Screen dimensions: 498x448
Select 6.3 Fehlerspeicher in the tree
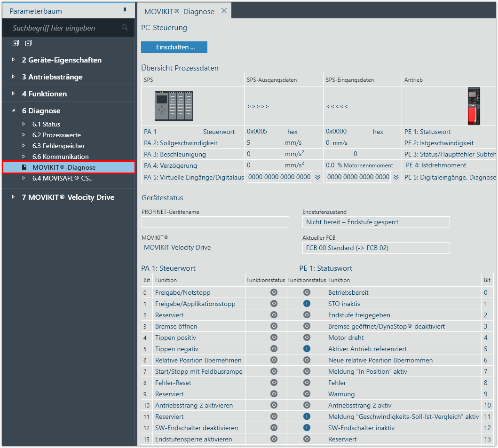(x=58, y=146)
